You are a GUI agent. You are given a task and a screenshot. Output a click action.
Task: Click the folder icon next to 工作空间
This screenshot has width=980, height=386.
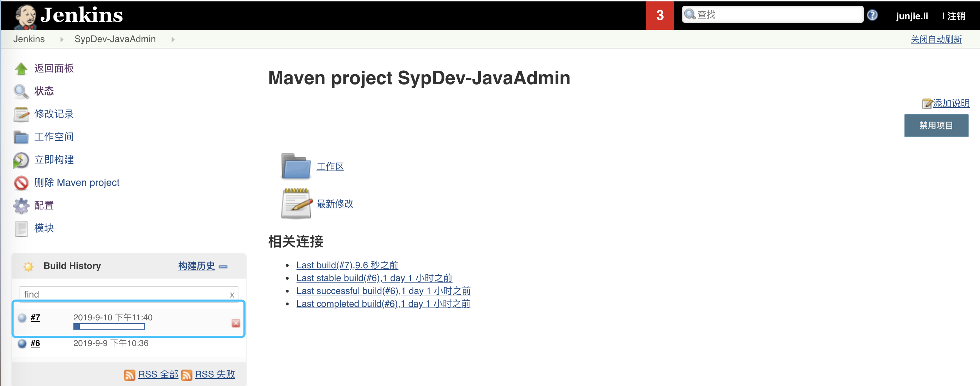[x=21, y=137]
